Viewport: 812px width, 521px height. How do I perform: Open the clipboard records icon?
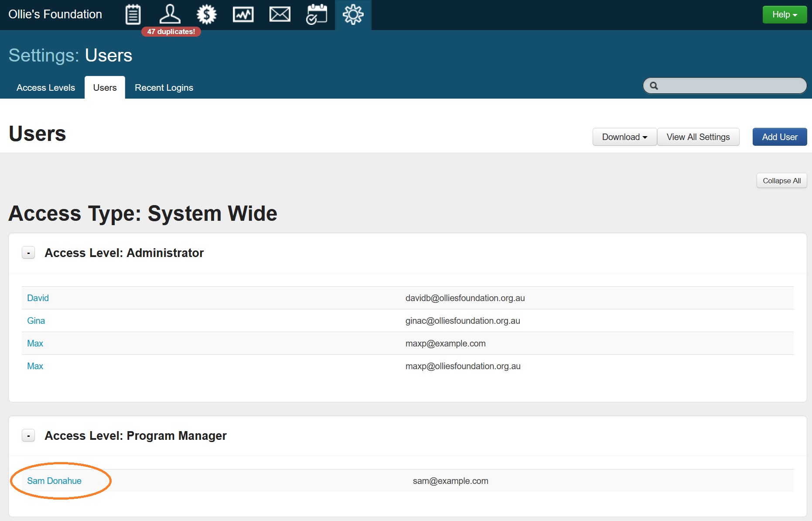133,15
